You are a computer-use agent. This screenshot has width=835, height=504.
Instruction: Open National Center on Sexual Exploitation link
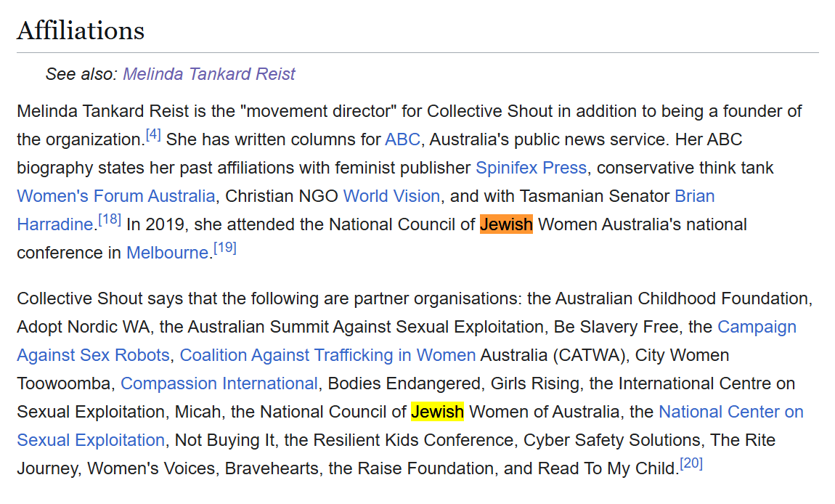(730, 411)
